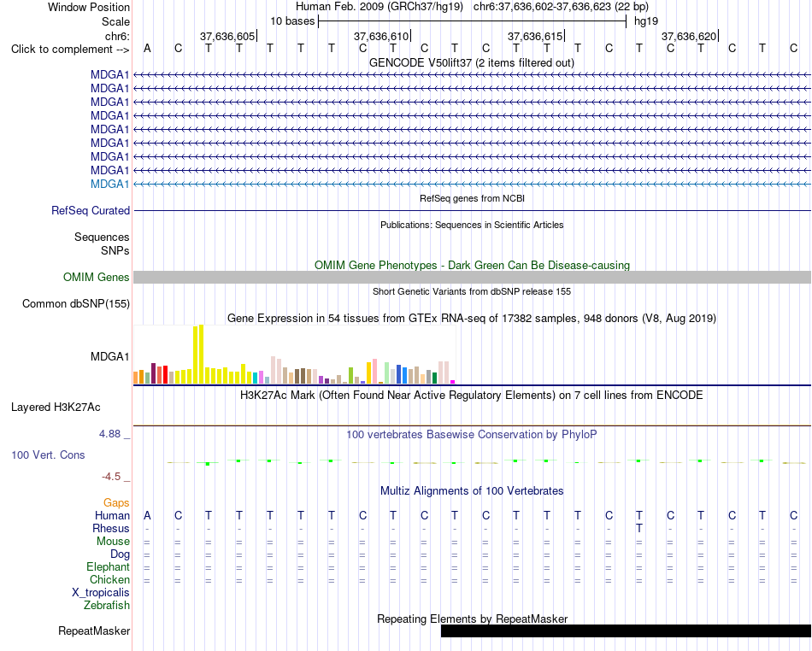Click the Gaps label in Multiz track
Viewport: 812px width, 651px height.
116,503
